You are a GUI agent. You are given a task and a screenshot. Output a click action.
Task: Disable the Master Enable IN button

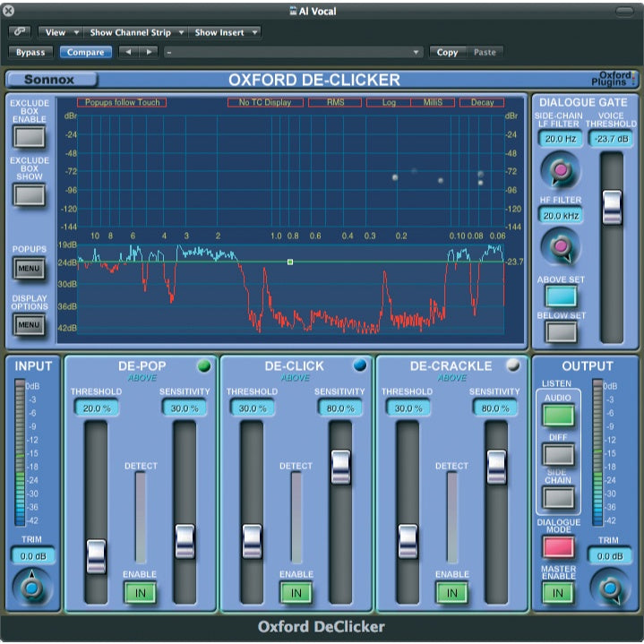tap(558, 592)
